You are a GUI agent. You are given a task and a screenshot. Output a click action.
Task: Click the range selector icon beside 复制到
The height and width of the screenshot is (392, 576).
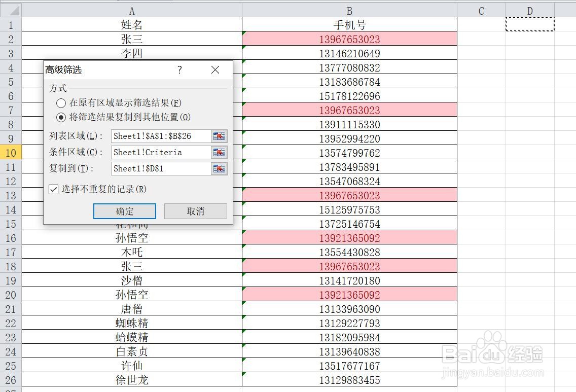(219, 168)
